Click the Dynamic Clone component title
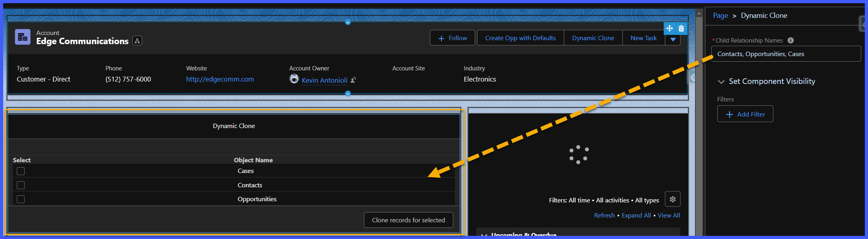Image resolution: width=868 pixels, height=239 pixels. pos(234,126)
